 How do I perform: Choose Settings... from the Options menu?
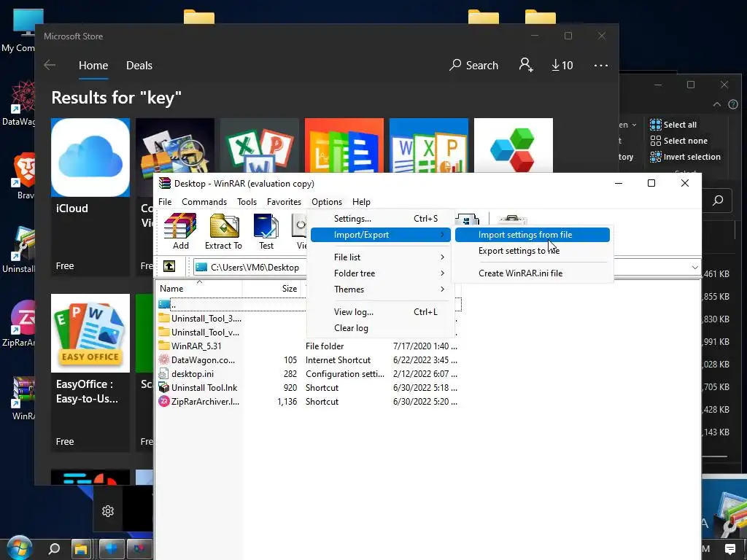point(380,219)
